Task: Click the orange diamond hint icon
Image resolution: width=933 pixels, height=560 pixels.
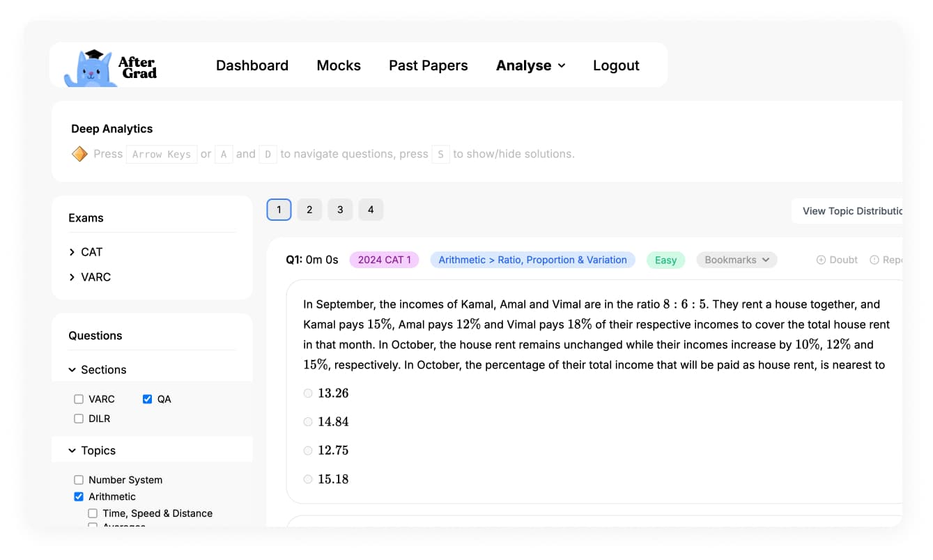Action: pos(79,154)
